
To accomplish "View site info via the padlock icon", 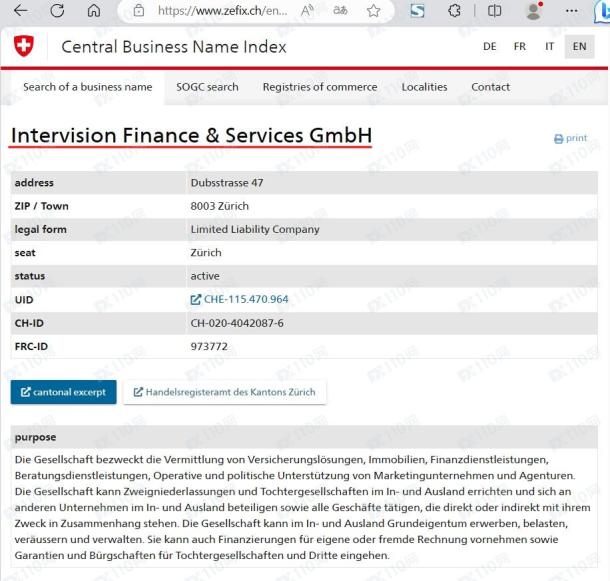I will click(139, 11).
